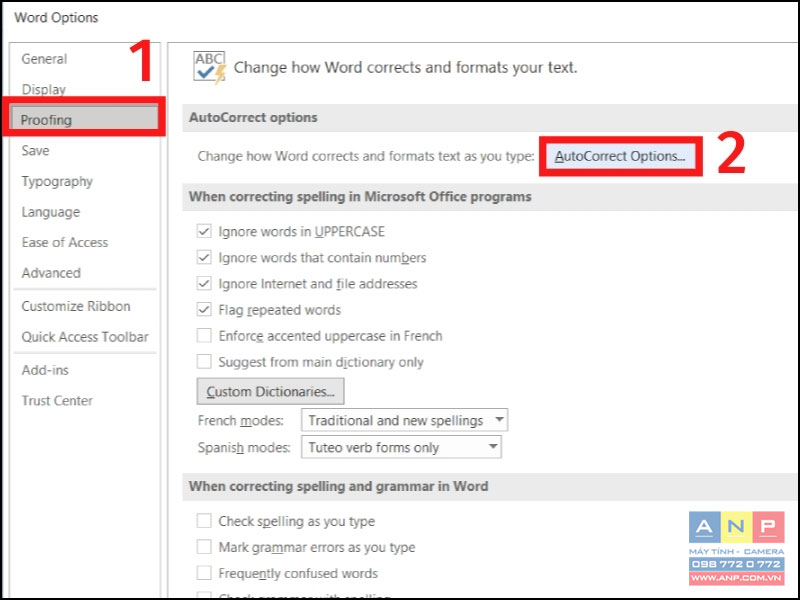The width and height of the screenshot is (800, 600).
Task: Enable Enforce accented uppercase in French
Action: (204, 335)
